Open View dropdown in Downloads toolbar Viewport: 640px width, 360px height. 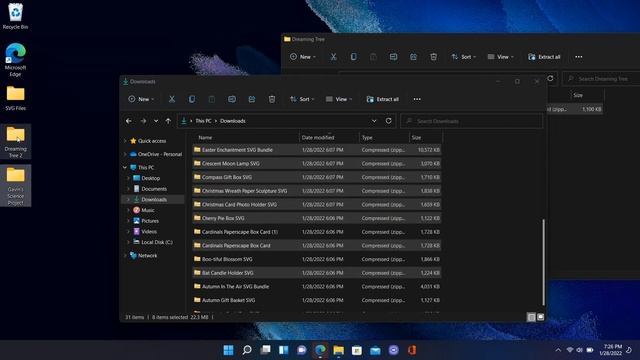pos(339,99)
